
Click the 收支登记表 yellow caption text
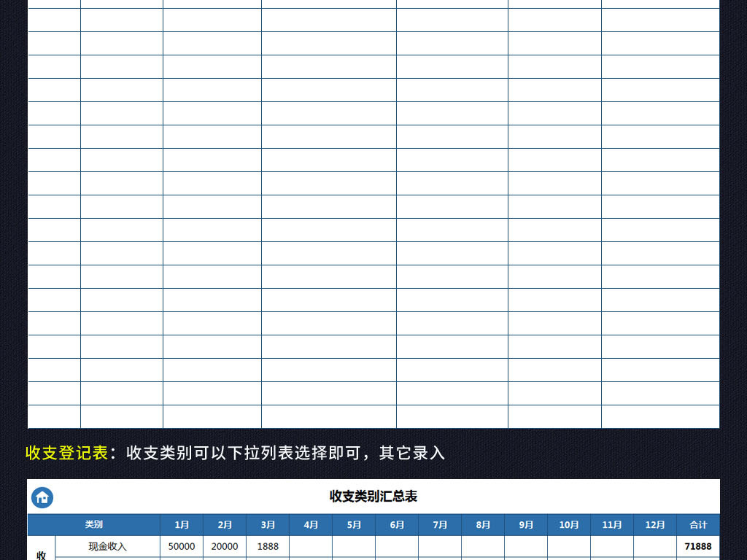click(66, 453)
